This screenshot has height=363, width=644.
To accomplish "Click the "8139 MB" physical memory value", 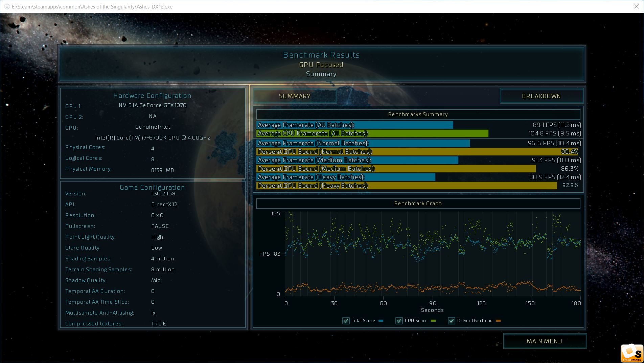I will (x=162, y=170).
